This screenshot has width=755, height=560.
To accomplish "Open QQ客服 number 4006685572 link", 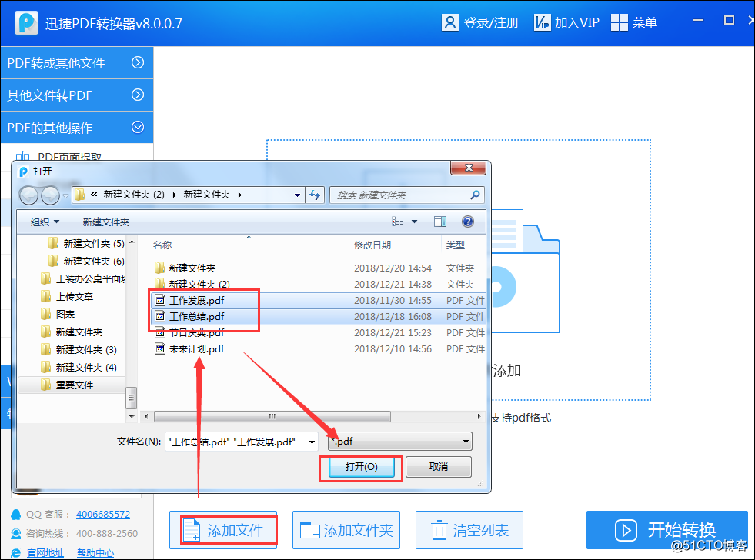I will (103, 515).
